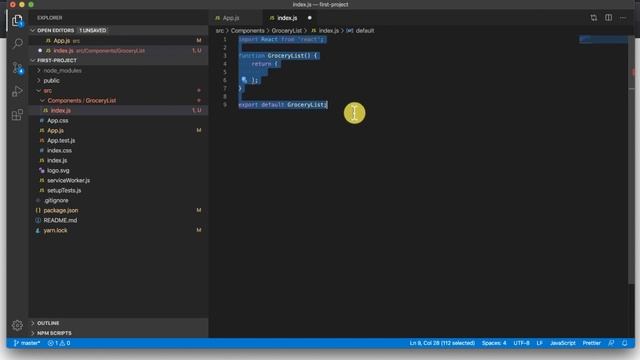
Task: Click the Ln 9, Col 28 status entry
Action: click(442, 343)
